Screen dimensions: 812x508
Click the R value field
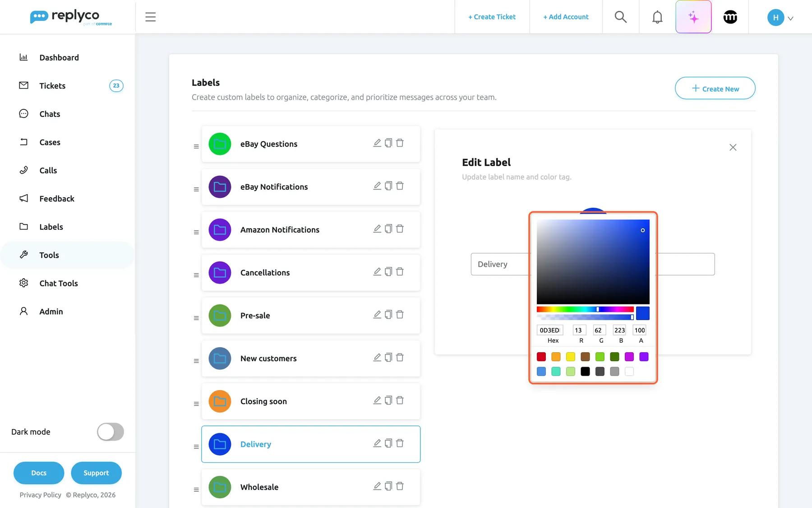point(579,330)
